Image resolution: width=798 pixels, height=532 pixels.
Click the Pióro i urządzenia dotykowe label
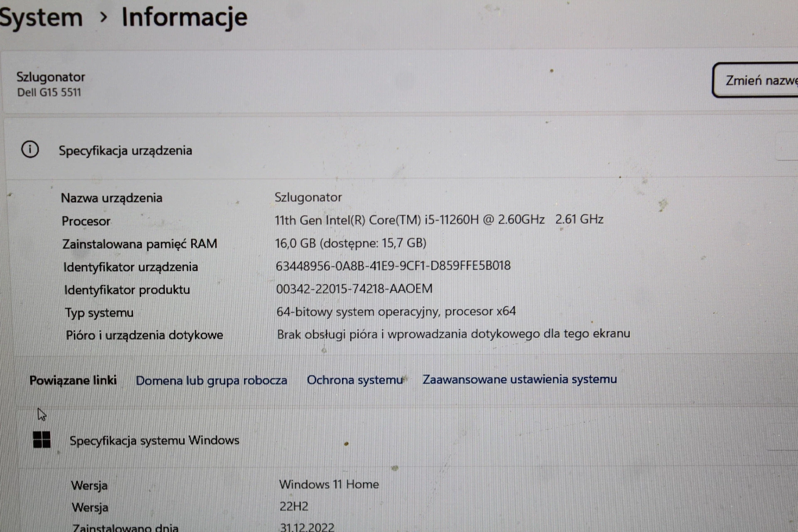pyautogui.click(x=145, y=335)
